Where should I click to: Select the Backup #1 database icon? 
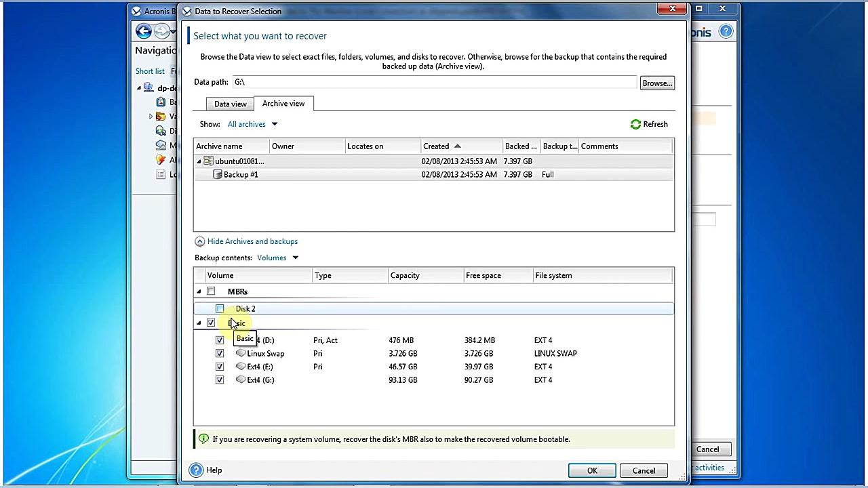(x=218, y=174)
